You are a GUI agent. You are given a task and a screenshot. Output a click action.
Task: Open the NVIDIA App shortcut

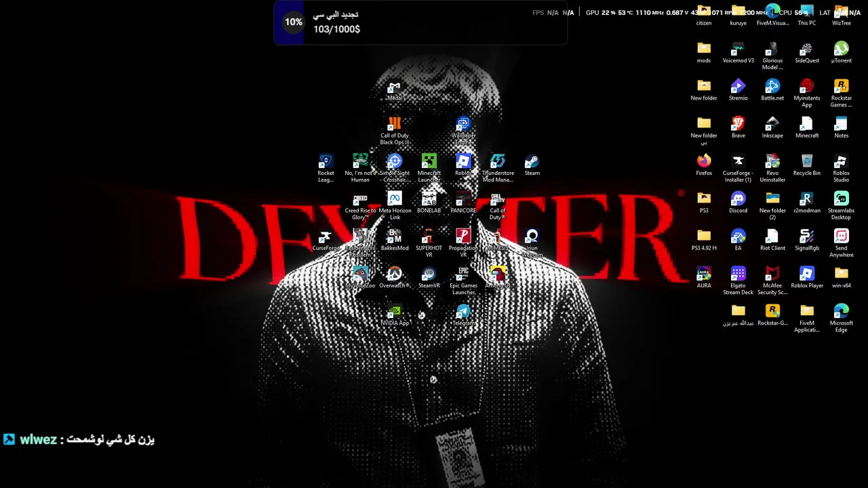pos(395,314)
